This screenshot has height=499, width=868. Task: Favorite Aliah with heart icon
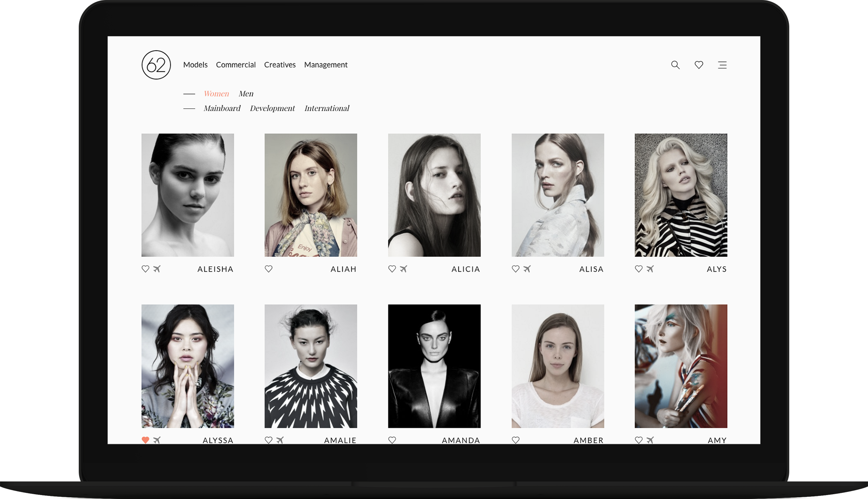pos(268,269)
